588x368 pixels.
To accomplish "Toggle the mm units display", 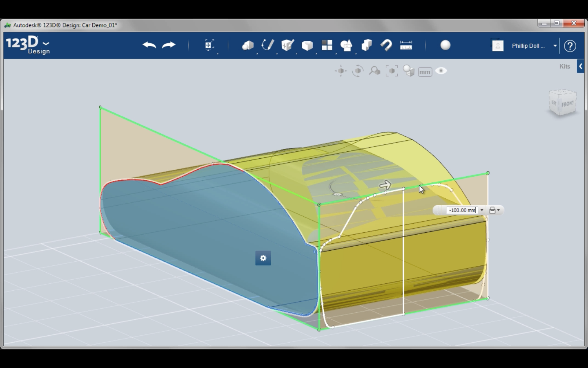I will point(425,72).
